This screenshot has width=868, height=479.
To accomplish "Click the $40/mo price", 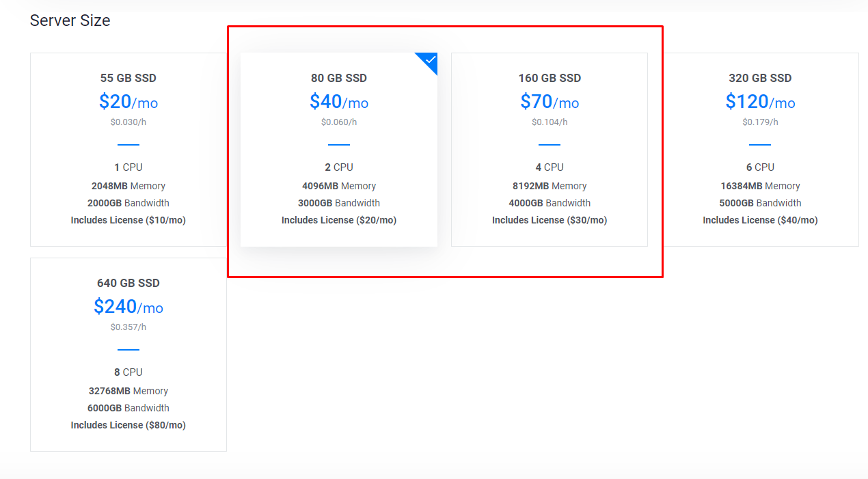I will point(339,102).
